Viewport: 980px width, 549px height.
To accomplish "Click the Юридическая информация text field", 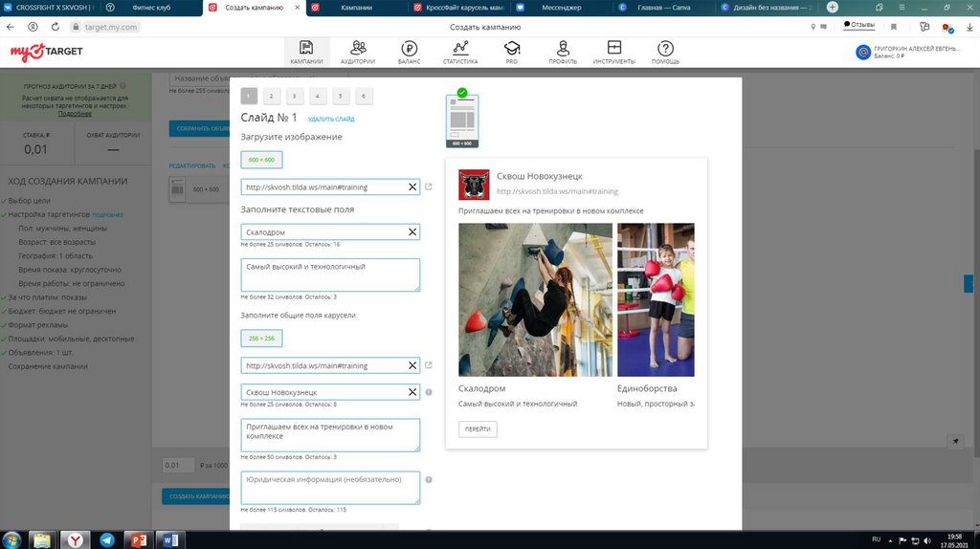I will [330, 487].
